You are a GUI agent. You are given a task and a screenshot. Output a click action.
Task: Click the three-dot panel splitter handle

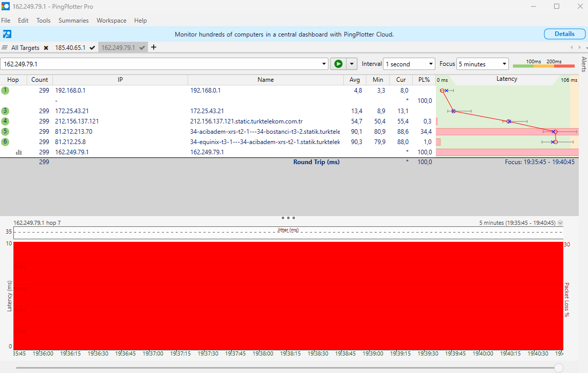(x=288, y=218)
